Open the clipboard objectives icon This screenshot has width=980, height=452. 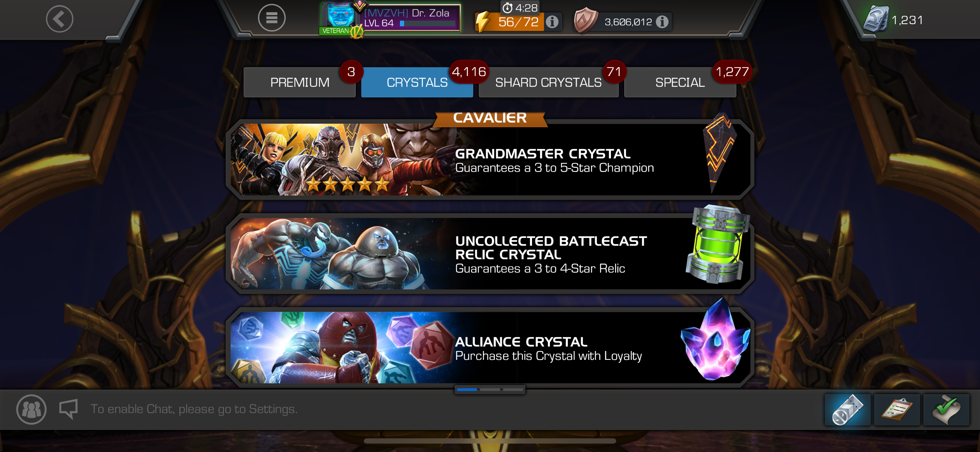coord(897,409)
